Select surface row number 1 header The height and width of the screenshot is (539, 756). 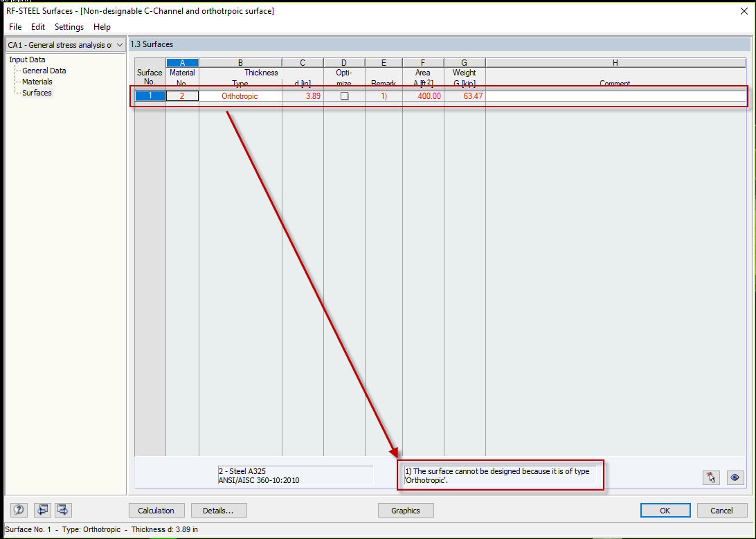coord(150,96)
